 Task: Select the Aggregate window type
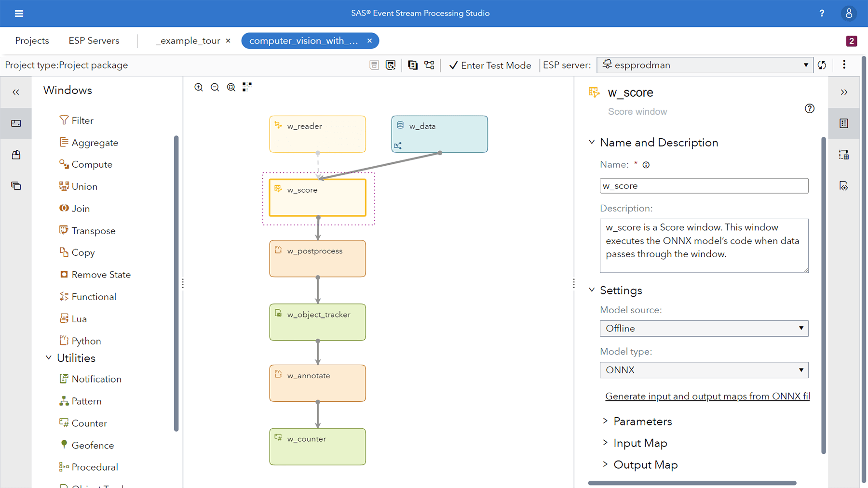click(89, 143)
